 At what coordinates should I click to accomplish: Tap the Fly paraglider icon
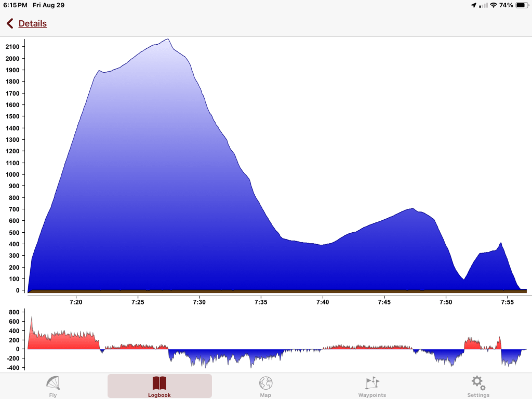pos(53,383)
